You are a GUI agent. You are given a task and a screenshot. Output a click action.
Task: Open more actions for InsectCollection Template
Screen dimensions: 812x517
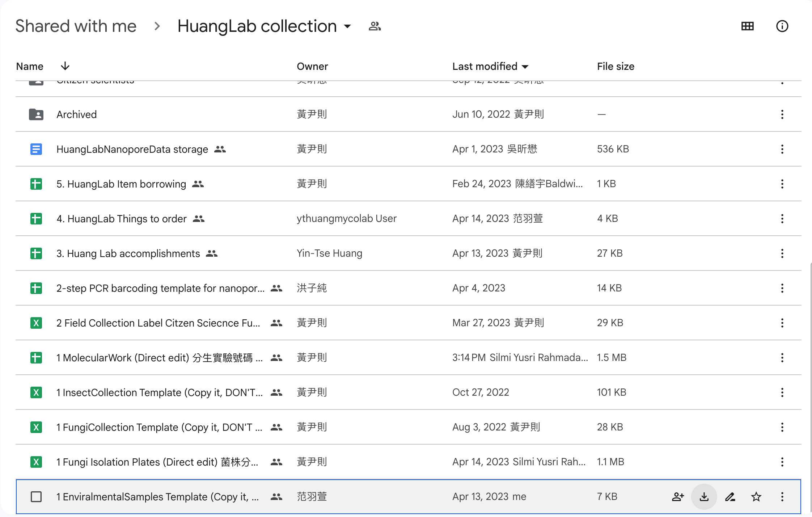[782, 392]
